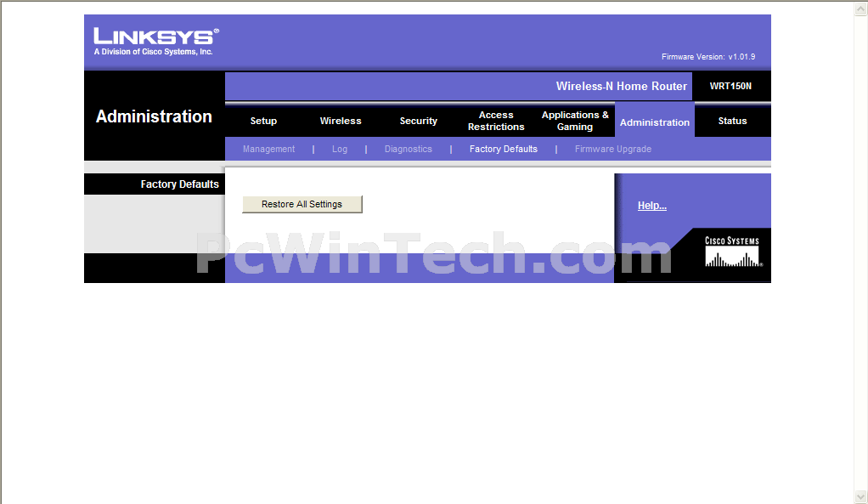
Task: Click the large Administration page heading
Action: pos(154,116)
